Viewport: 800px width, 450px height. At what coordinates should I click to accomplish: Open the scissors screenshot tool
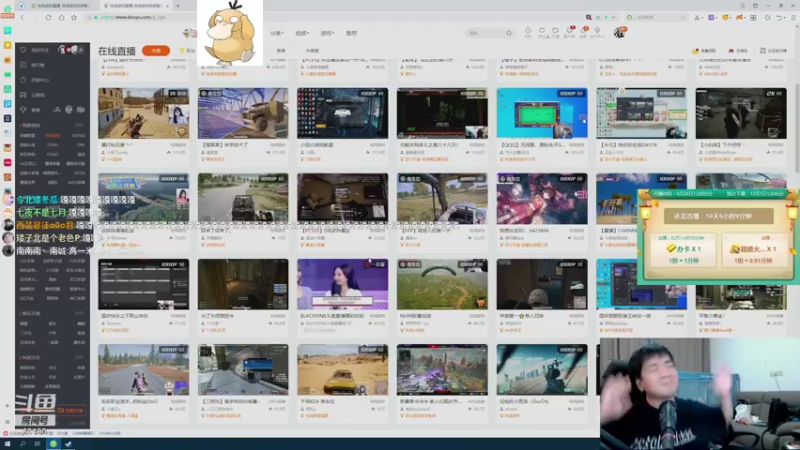pyautogui.click(x=697, y=17)
